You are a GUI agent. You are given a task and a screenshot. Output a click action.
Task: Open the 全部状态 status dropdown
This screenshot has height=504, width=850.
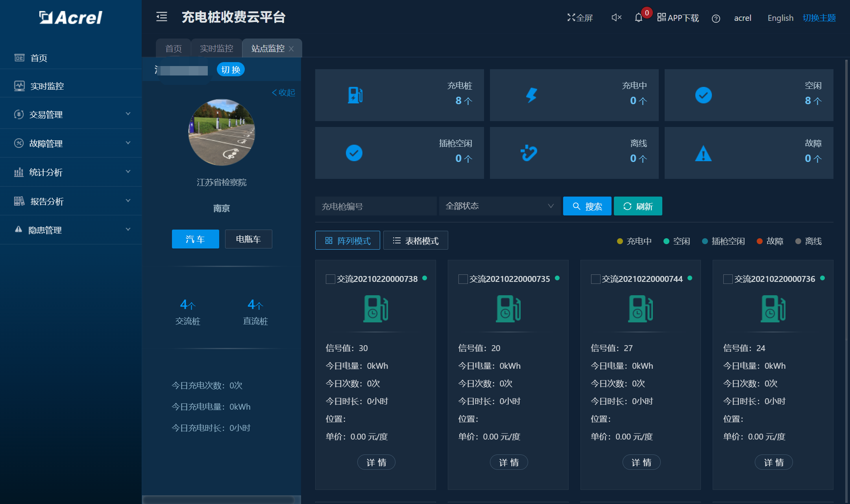coord(499,206)
